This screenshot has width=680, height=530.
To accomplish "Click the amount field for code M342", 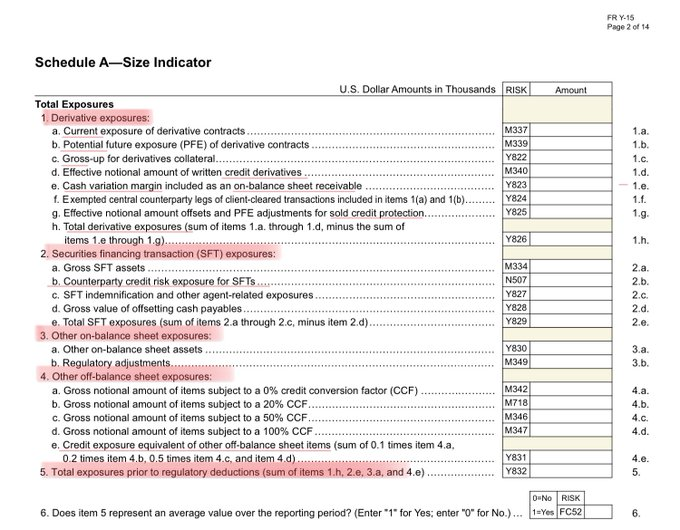I will pyautogui.click(x=571, y=389).
